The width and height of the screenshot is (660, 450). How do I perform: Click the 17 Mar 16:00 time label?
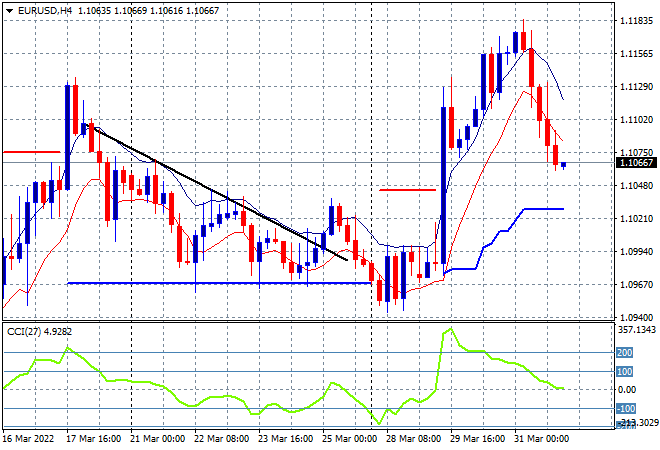93,439
